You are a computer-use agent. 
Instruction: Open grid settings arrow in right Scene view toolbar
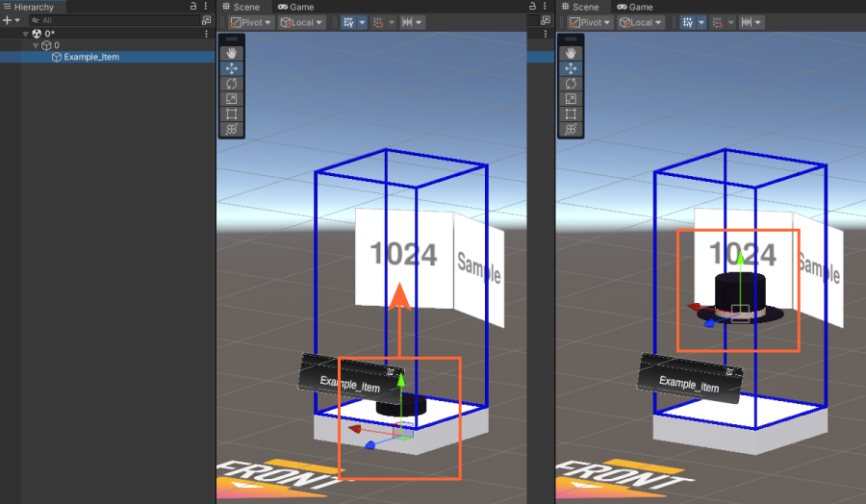(701, 22)
